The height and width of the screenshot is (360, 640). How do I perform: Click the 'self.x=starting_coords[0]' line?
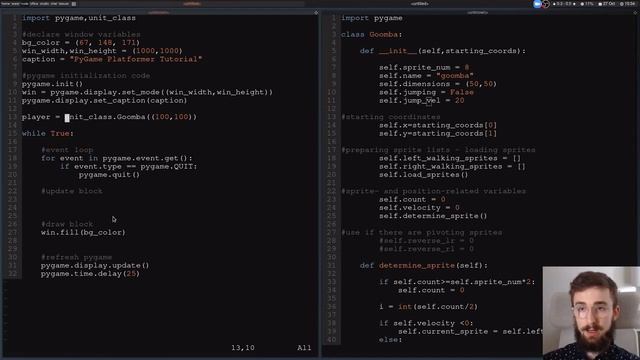coord(438,125)
